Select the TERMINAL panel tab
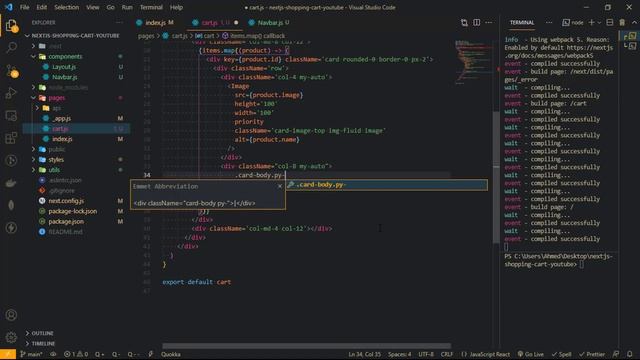The width and height of the screenshot is (640, 360). point(522,22)
